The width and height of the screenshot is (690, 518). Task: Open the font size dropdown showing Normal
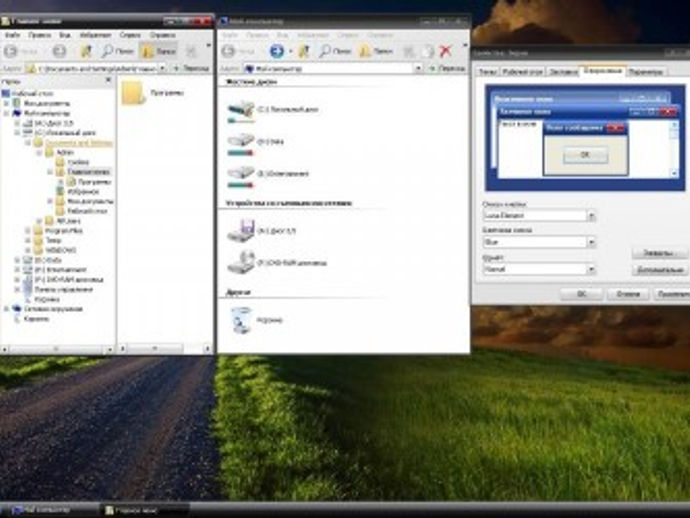click(591, 269)
